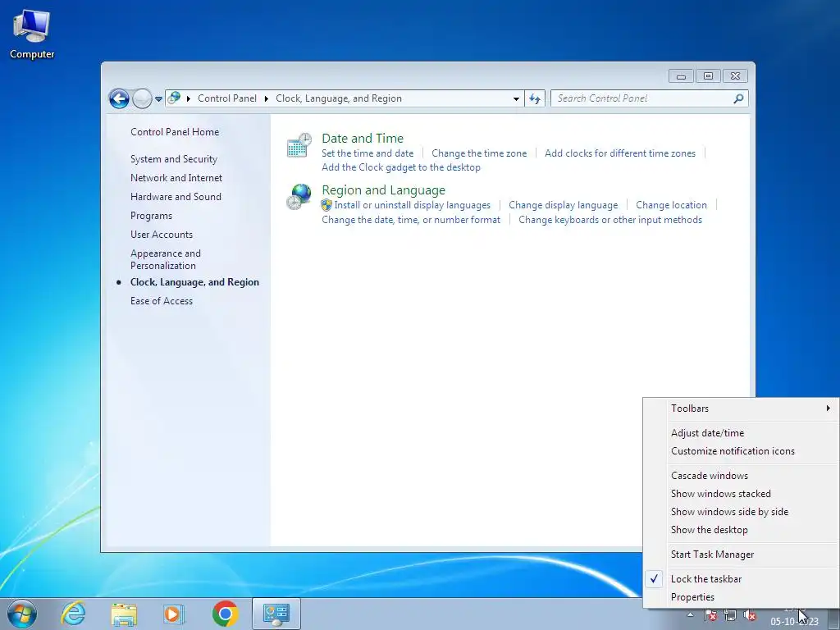Click the muted volume tray icon
This screenshot has height=630, width=840.
tap(750, 615)
